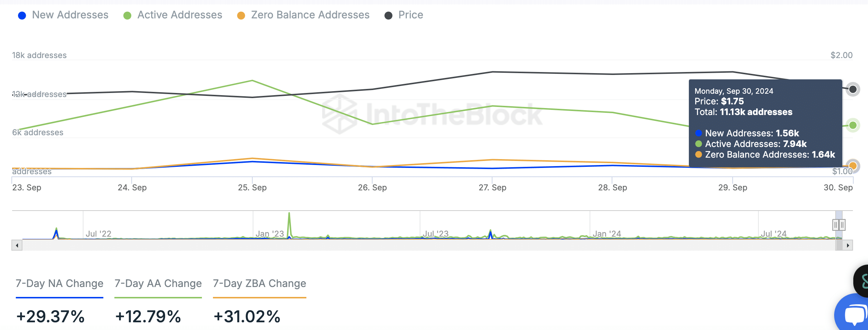Click the navigator scrollbar thumb
868x330 pixels.
839,245
